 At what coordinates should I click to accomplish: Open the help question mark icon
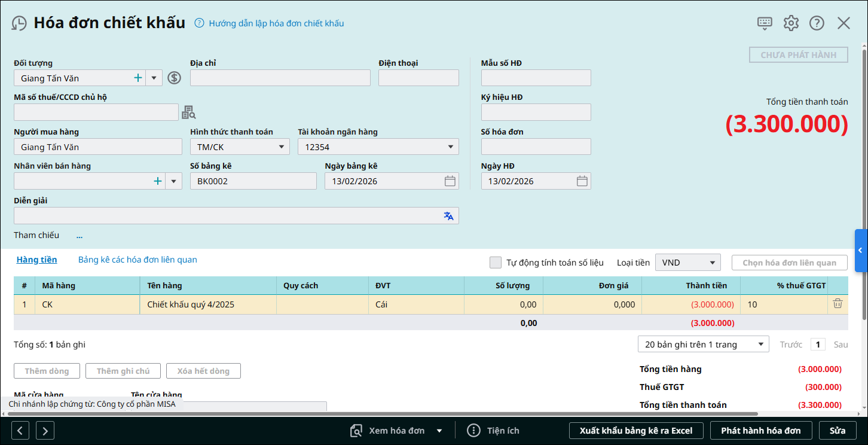[x=817, y=23]
